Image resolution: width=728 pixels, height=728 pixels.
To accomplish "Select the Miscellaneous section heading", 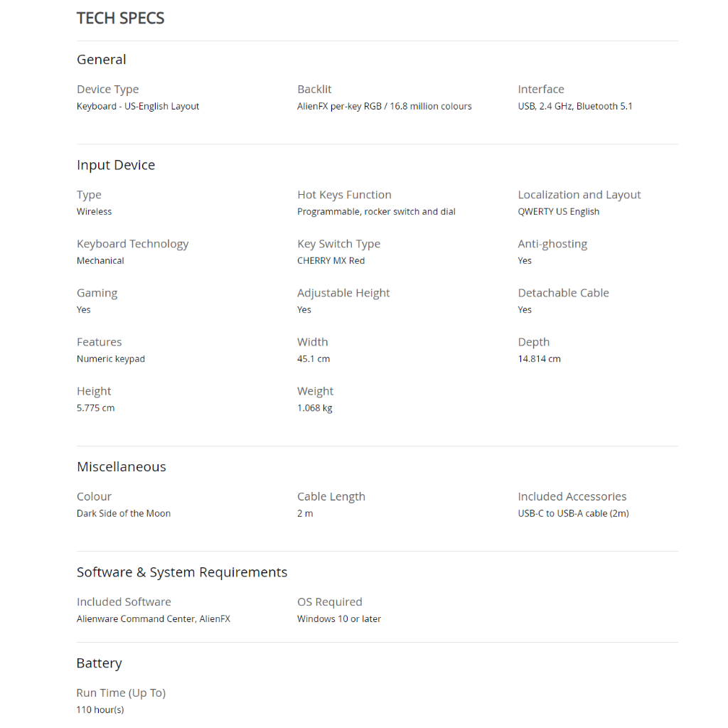I will [122, 467].
